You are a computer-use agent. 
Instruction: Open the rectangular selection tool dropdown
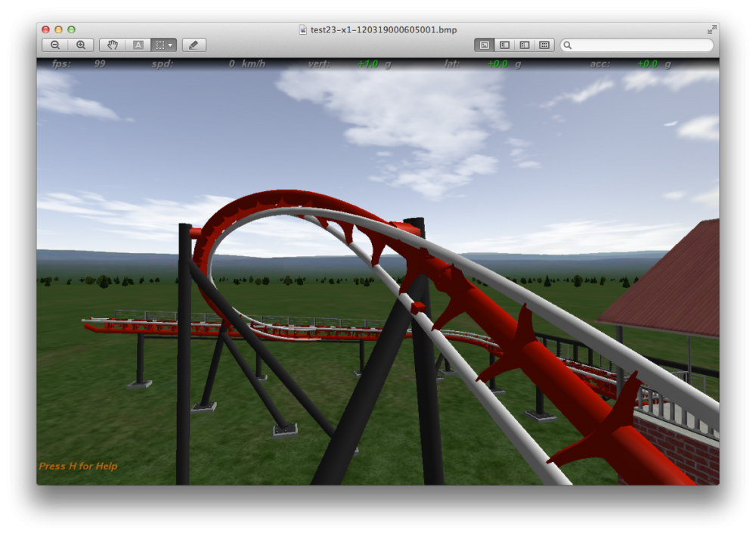point(163,45)
